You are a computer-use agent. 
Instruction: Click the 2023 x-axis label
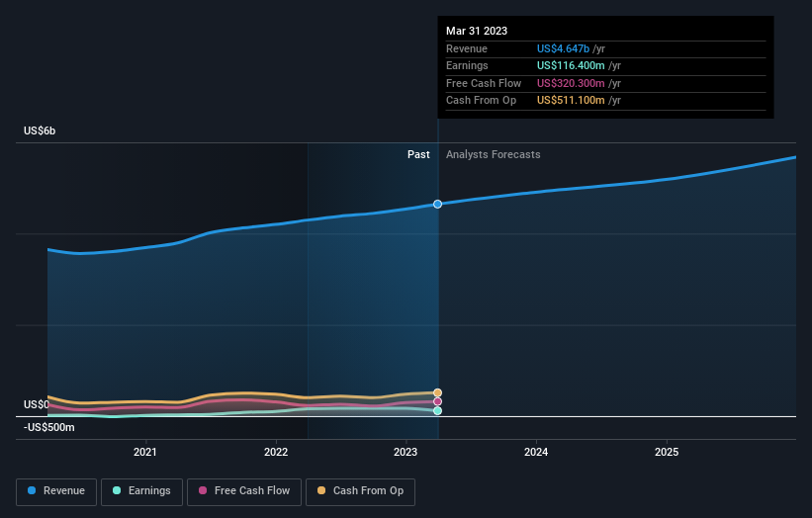click(x=406, y=452)
